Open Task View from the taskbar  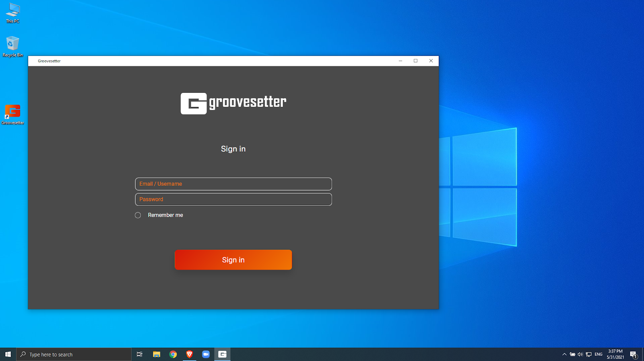(x=140, y=354)
